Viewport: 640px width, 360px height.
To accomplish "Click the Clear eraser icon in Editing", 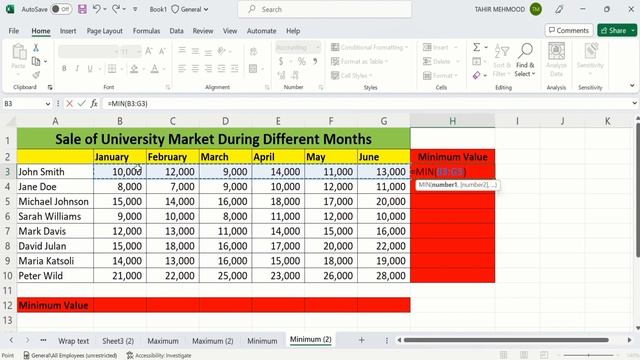I will 476,75.
